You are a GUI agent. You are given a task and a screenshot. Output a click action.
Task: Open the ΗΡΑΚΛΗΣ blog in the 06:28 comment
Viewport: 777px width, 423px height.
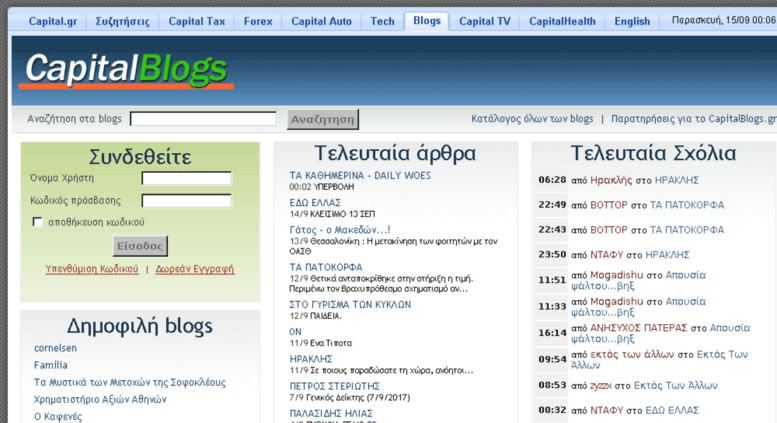[677, 180]
